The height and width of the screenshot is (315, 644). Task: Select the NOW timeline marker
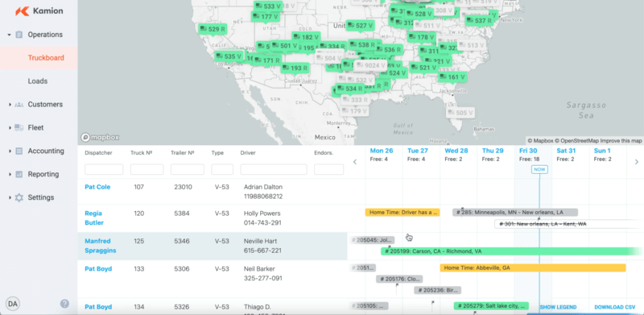(x=539, y=169)
